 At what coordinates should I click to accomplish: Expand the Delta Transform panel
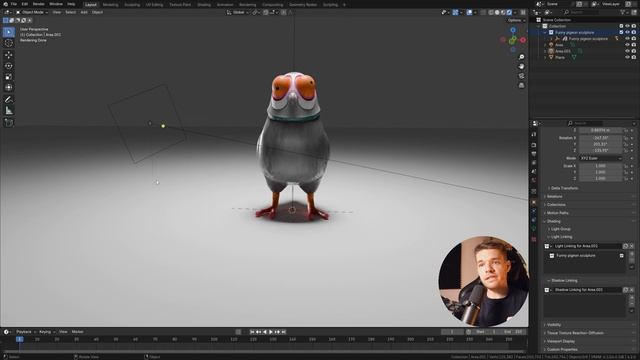click(x=564, y=188)
